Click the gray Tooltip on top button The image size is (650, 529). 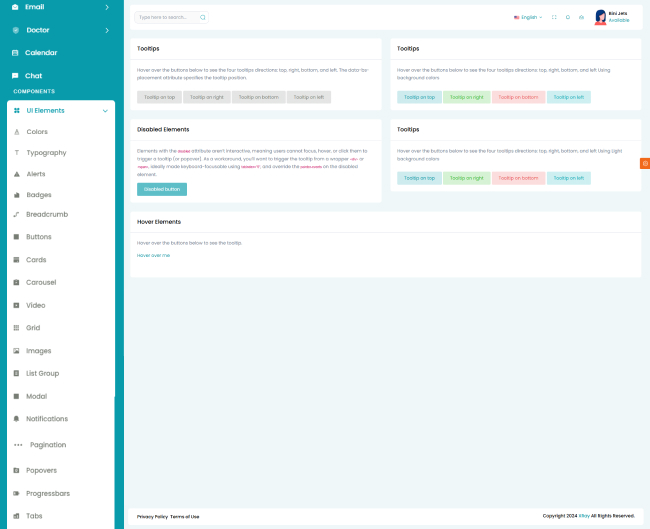pyautogui.click(x=159, y=97)
